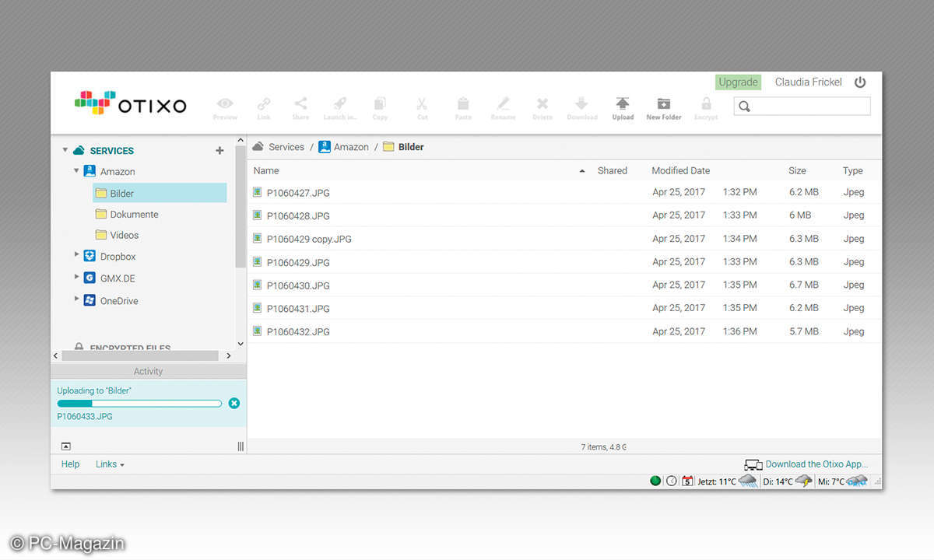This screenshot has width=934, height=560.
Task: Sort by Type column header
Action: [x=853, y=170]
